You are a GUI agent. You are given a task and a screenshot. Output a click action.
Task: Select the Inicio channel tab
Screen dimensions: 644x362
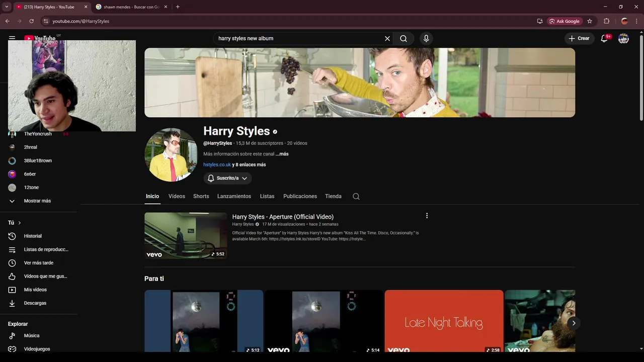[152, 196]
